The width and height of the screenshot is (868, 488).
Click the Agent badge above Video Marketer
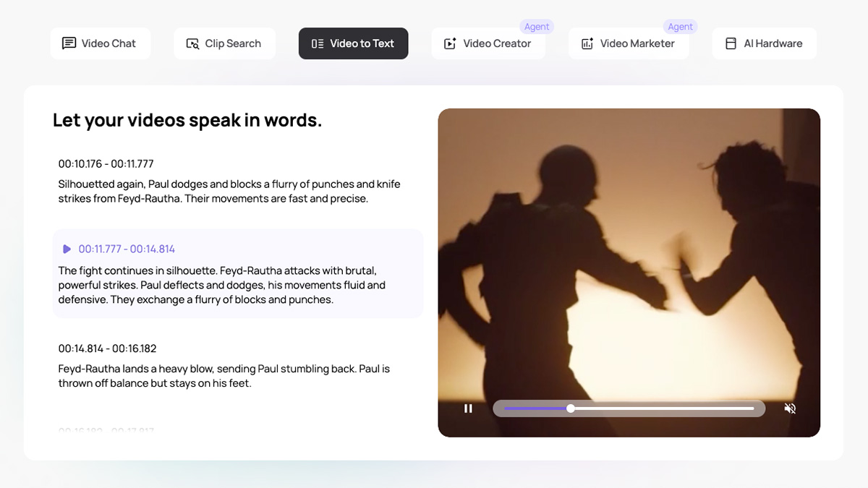680,27
